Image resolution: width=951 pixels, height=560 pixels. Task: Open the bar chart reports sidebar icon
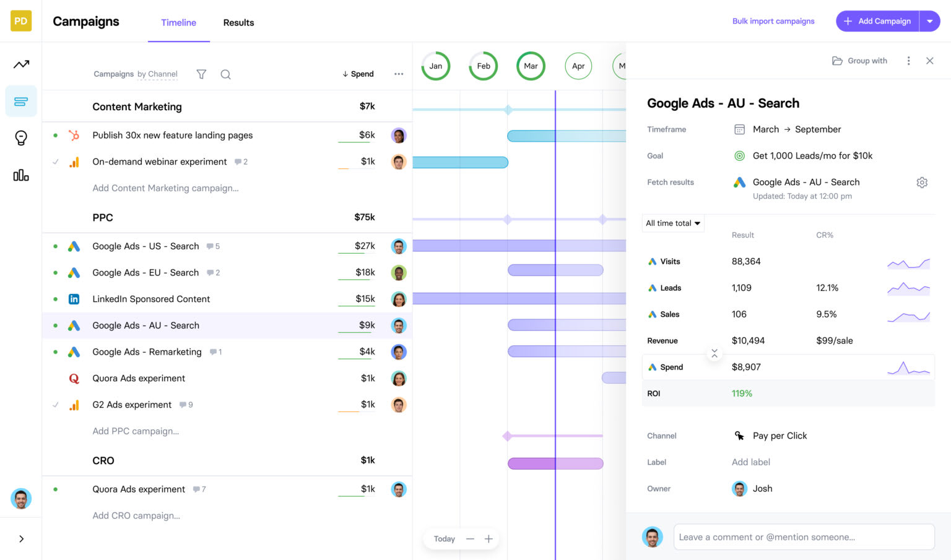tap(21, 175)
